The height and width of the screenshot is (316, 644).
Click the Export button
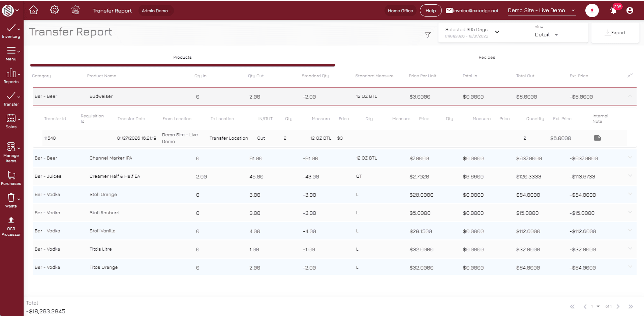(615, 32)
